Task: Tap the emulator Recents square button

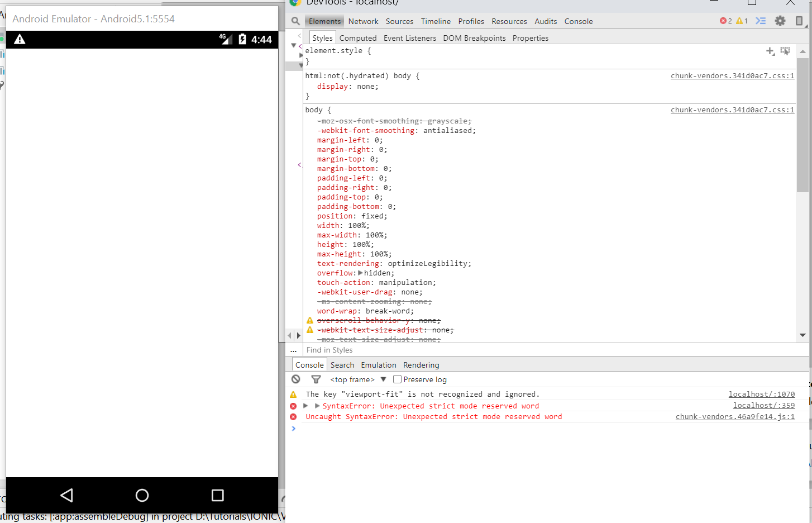Action: coord(218,495)
